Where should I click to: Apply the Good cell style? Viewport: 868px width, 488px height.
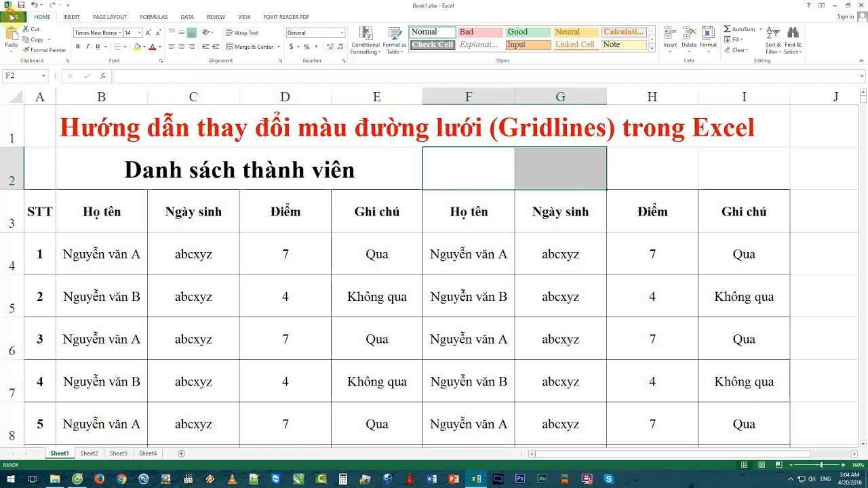528,32
